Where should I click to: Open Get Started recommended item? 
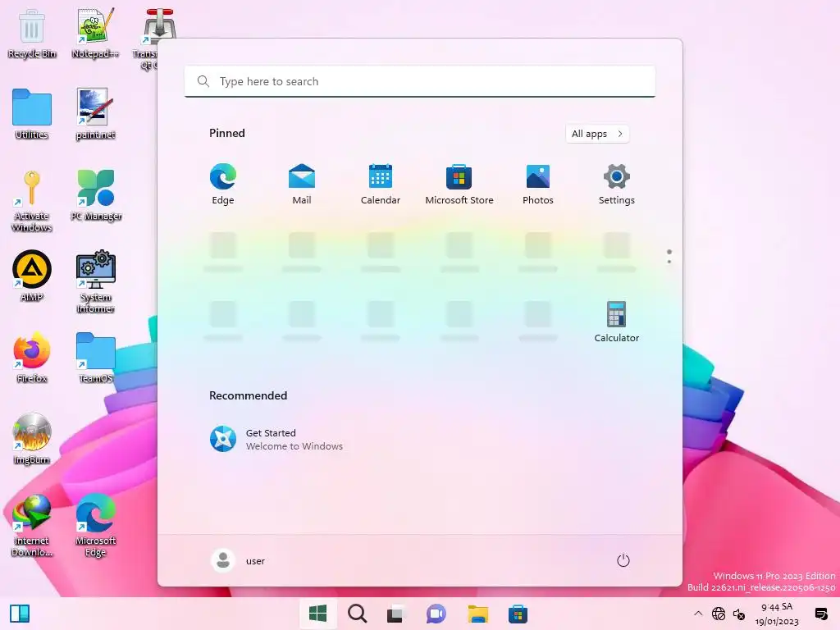(x=276, y=440)
